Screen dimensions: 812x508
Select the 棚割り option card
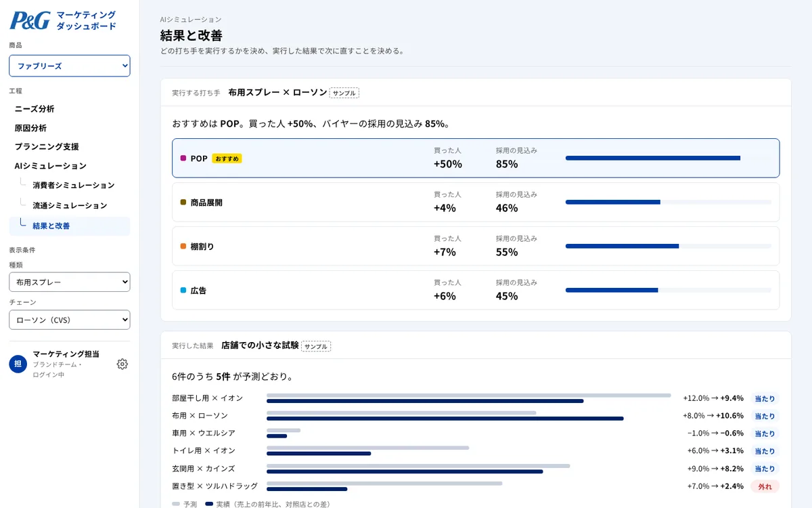476,246
